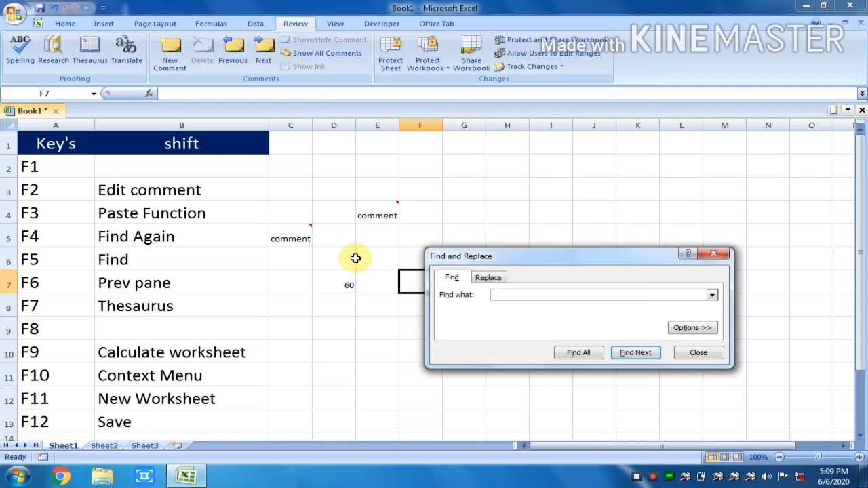Open the Translate tool
The height and width of the screenshot is (488, 868).
click(126, 51)
